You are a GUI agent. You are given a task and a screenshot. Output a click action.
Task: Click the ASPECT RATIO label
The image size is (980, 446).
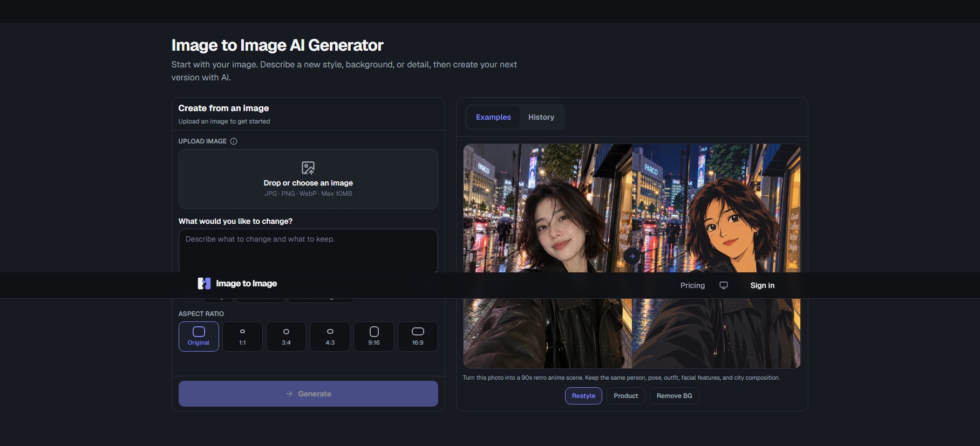(201, 314)
